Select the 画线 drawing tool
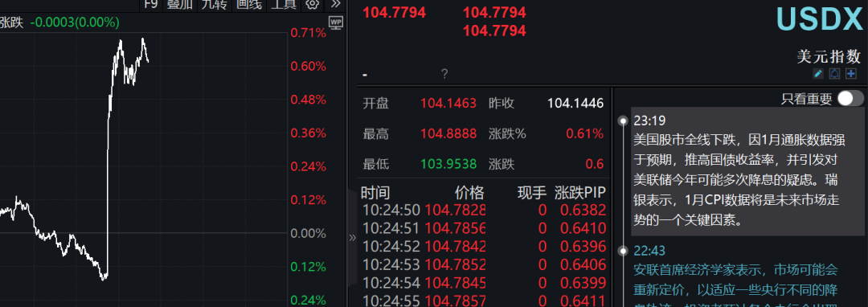The width and height of the screenshot is (868, 307). click(248, 5)
